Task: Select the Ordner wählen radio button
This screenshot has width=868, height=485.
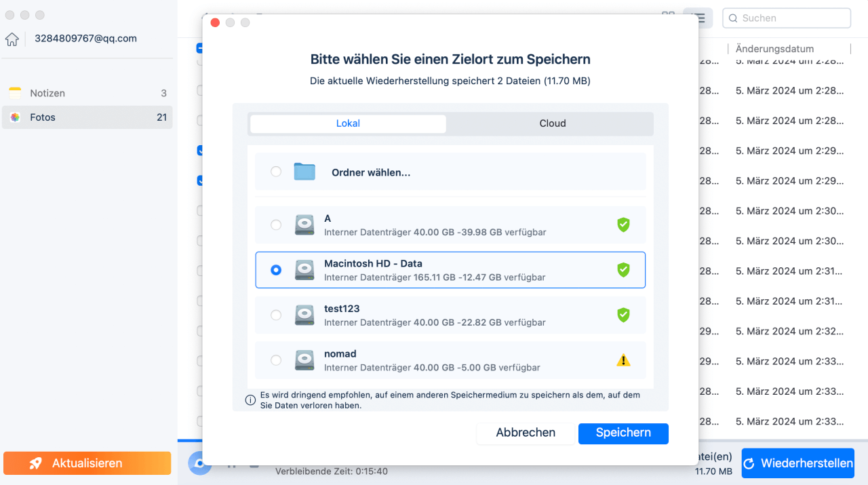Action: tap(276, 172)
